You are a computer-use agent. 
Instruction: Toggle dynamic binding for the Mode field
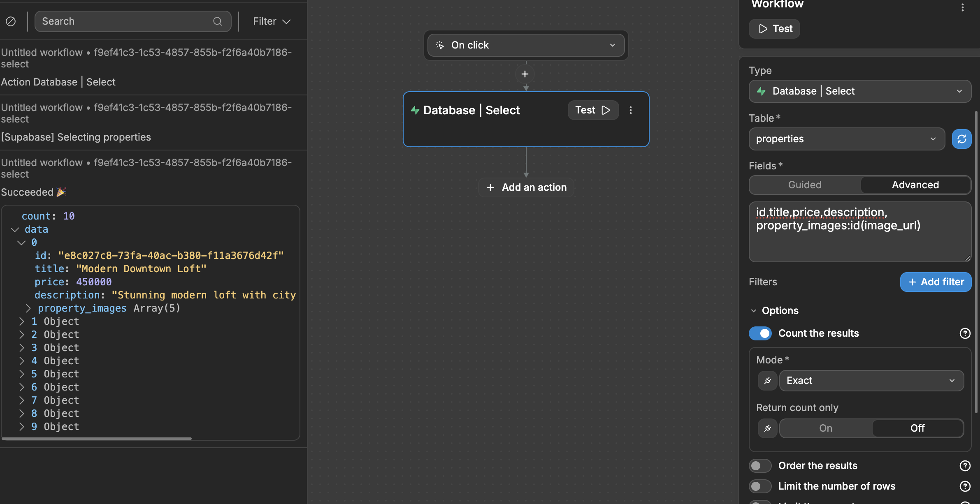[767, 381]
